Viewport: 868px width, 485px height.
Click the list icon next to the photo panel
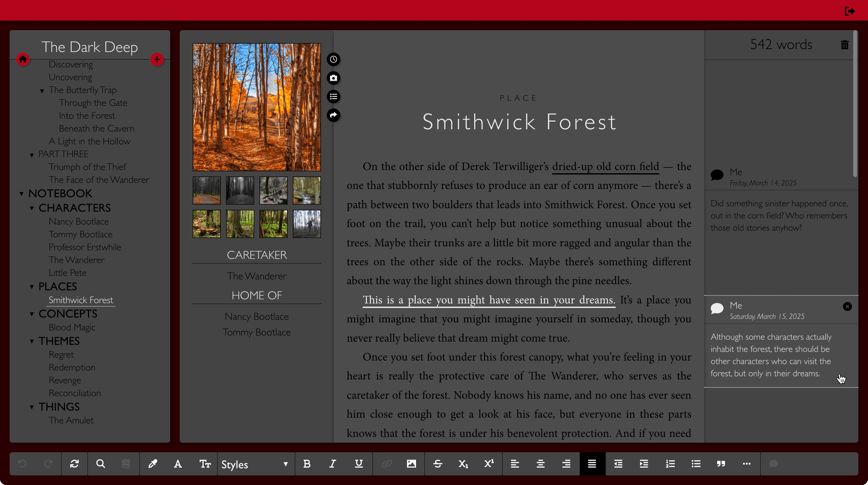tap(333, 97)
